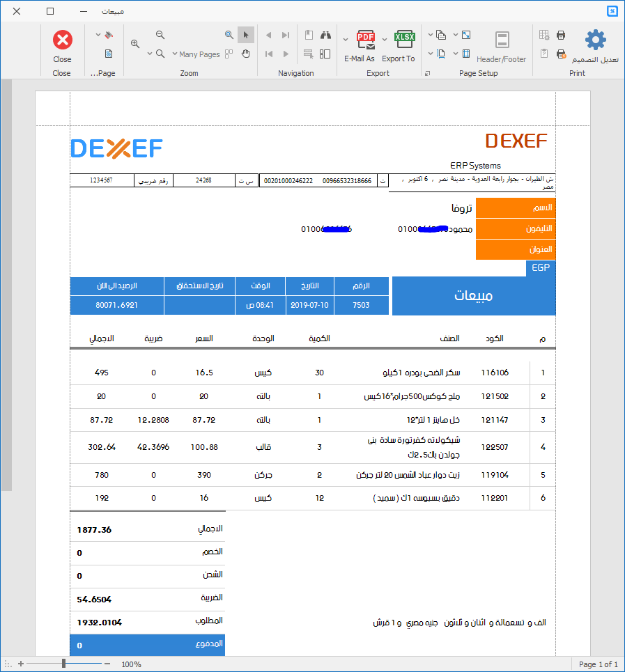Viewport: 625px width, 672px height.
Task: Click the EGP currency label
Action: pos(541,268)
